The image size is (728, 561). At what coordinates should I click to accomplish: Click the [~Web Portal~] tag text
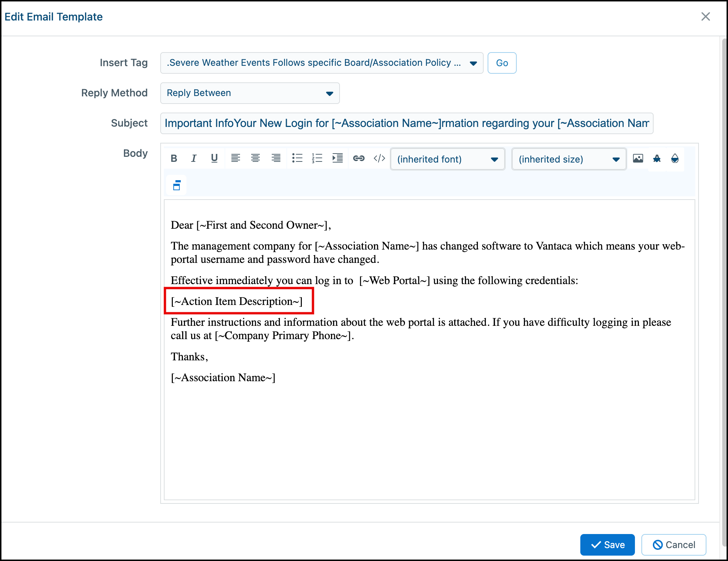(395, 280)
